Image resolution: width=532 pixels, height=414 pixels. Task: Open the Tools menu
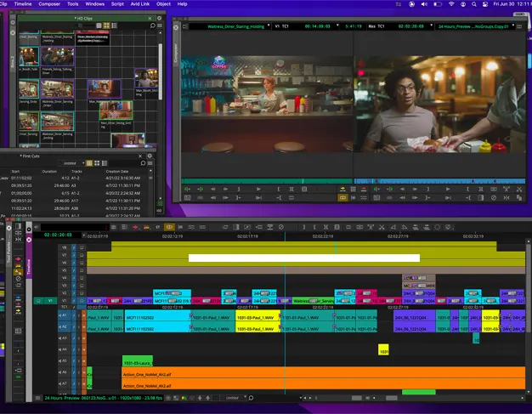(72, 4)
